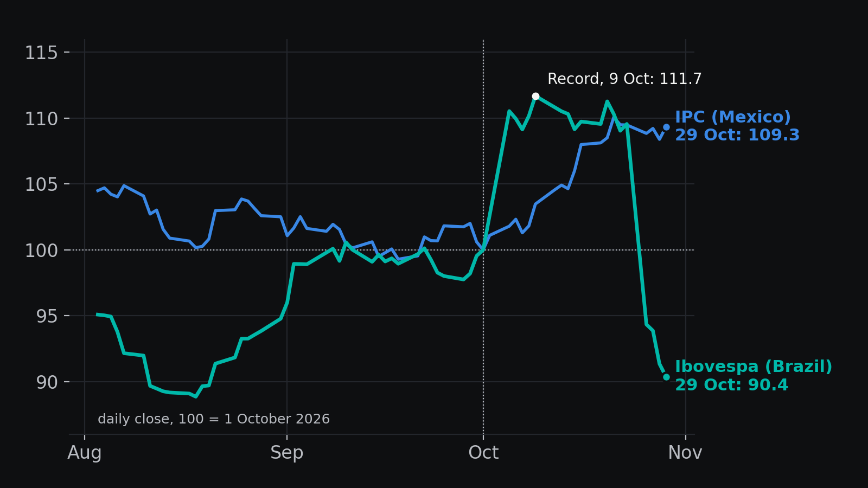Click the '95' y-axis tick label
Viewport: 868px width, 488px height.
pyautogui.click(x=47, y=317)
